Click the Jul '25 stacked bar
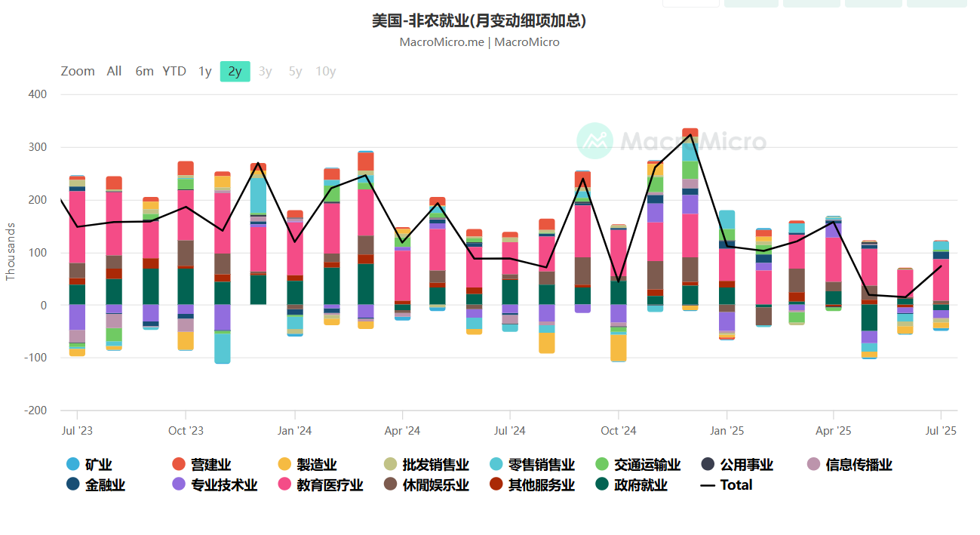980x535 pixels. pyautogui.click(x=941, y=279)
